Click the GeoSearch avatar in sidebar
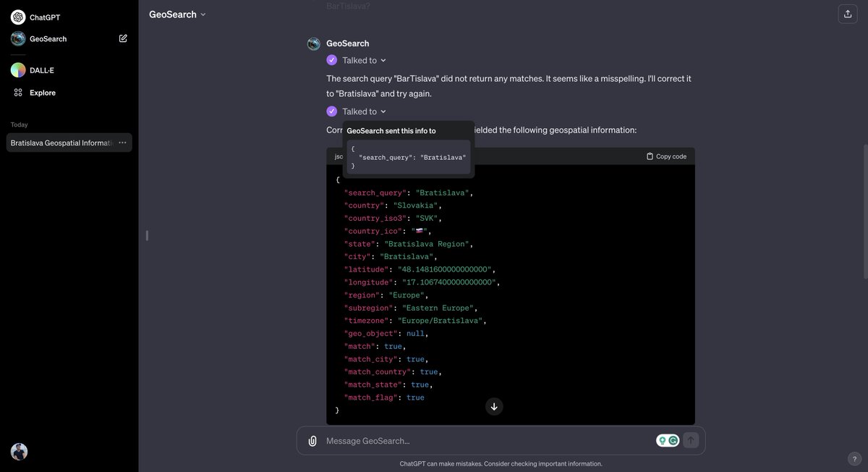 click(x=18, y=38)
